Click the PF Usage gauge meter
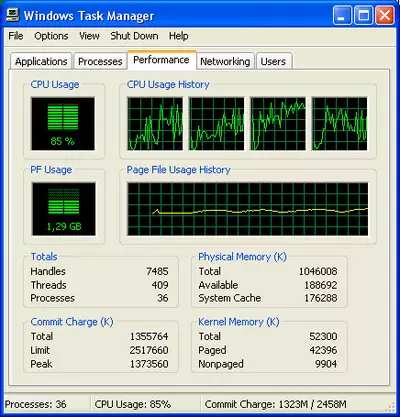Screen dimensions: 400x417 [x=64, y=209]
